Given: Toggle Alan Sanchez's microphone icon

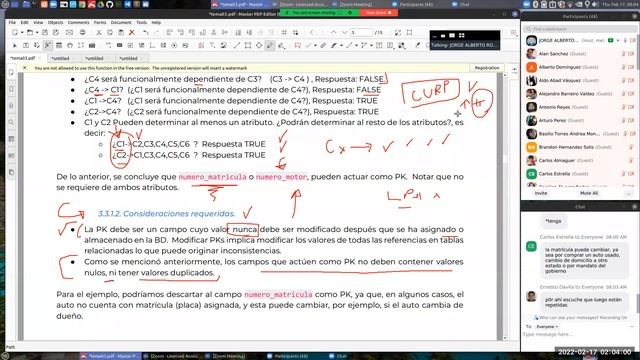Looking at the screenshot, I should (624, 54).
